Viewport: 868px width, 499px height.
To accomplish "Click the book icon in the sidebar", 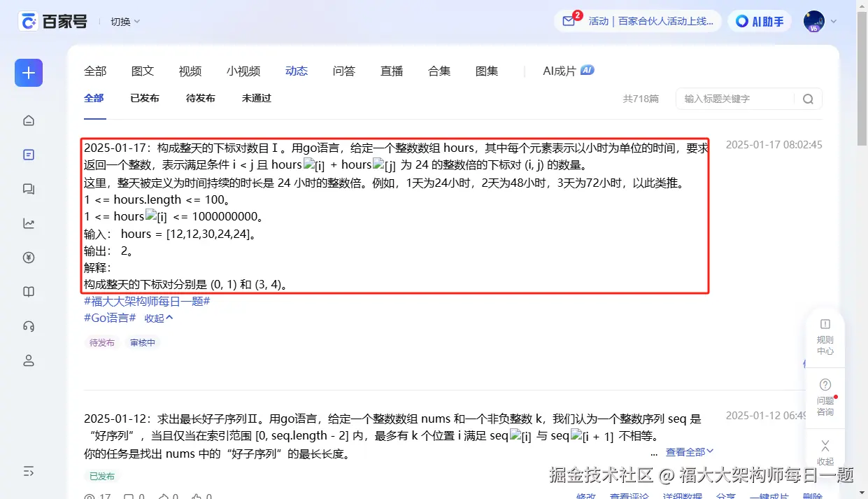I will point(28,291).
